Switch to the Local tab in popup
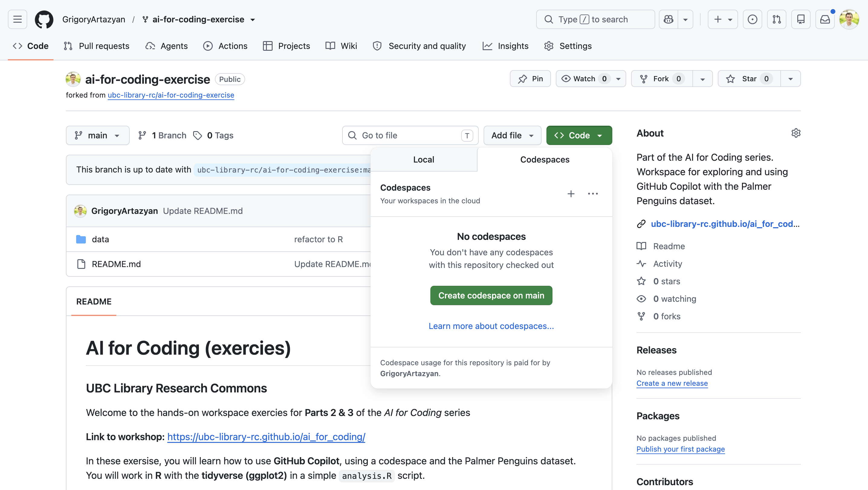 tap(423, 159)
